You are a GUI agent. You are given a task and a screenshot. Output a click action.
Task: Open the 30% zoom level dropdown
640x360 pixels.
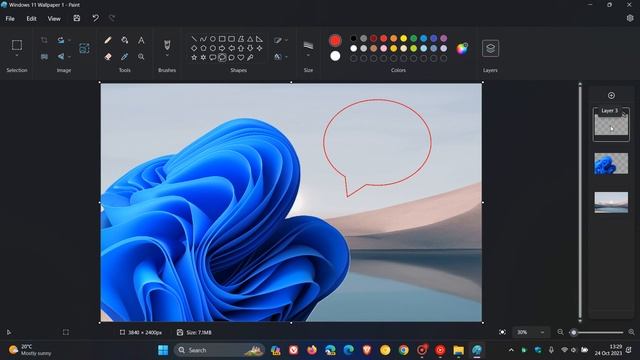542,332
